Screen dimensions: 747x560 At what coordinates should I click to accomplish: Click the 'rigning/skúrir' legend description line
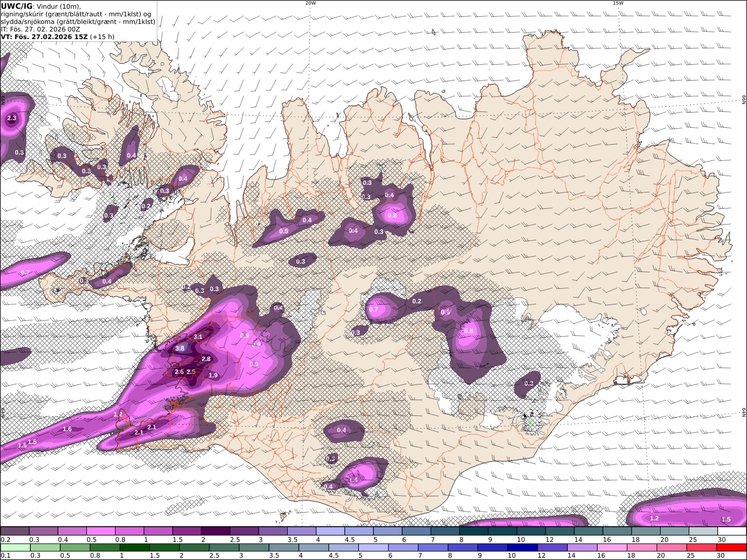[76, 14]
